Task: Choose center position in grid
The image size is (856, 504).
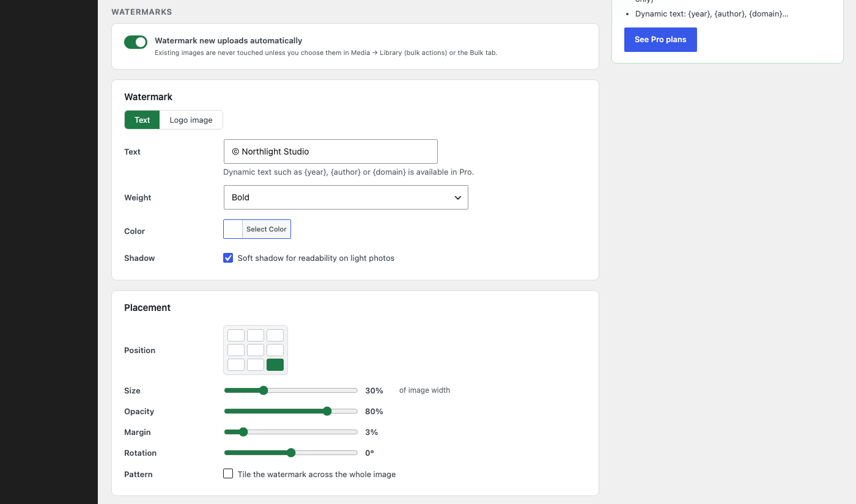Action: [x=256, y=350]
